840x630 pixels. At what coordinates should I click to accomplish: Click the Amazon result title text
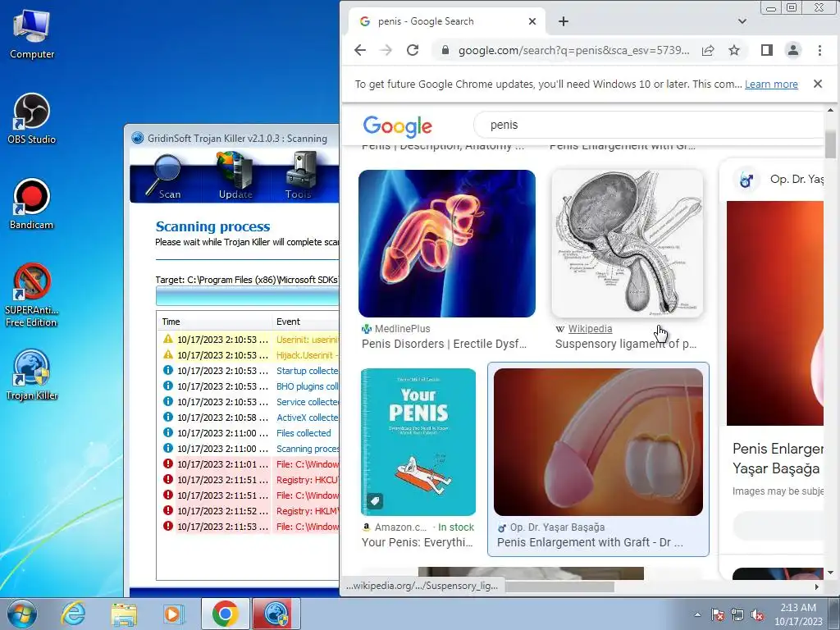click(x=418, y=542)
